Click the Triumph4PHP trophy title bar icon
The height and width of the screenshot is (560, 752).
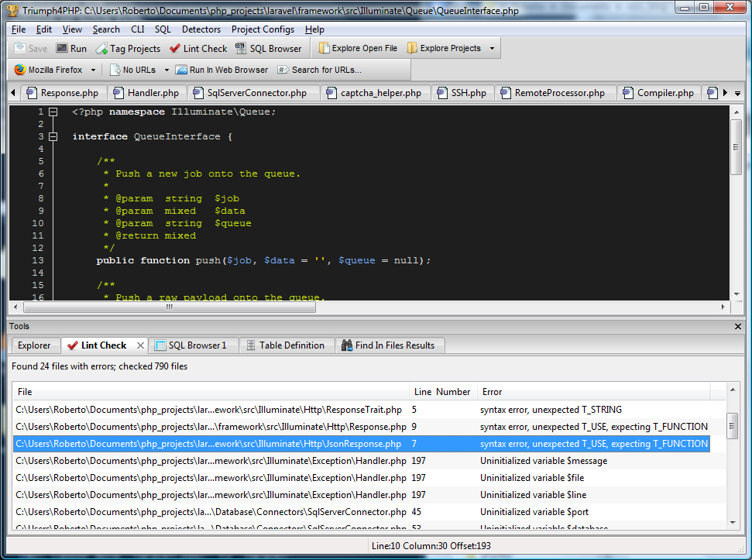click(x=13, y=11)
